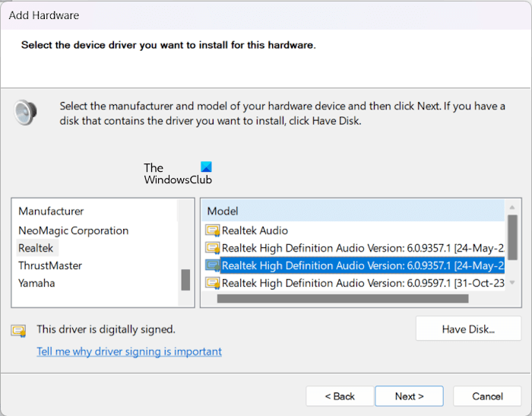Viewport: 532px width, 416px height.
Task: Click the certificate icon of the 31-Oct-23 driver
Action: [x=213, y=283]
